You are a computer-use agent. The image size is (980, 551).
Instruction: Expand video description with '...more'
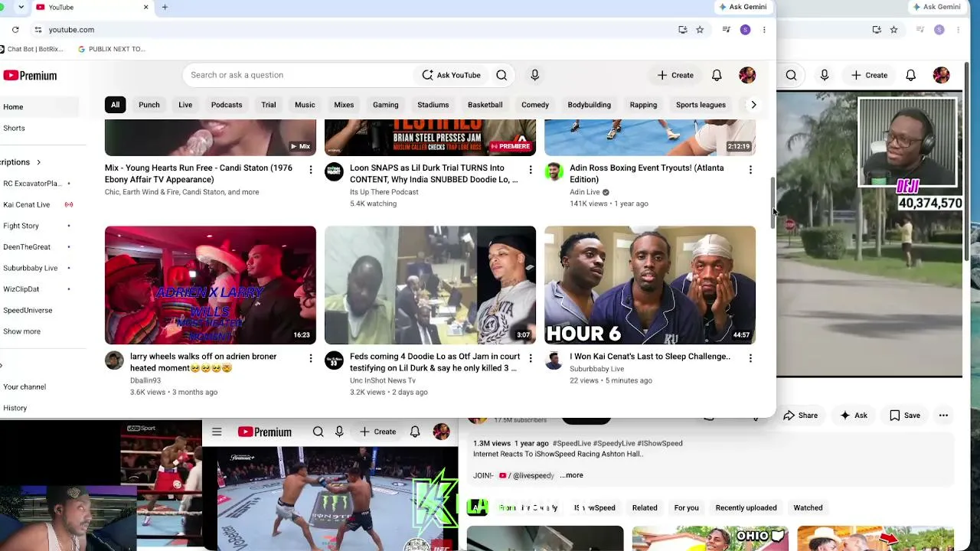point(572,475)
